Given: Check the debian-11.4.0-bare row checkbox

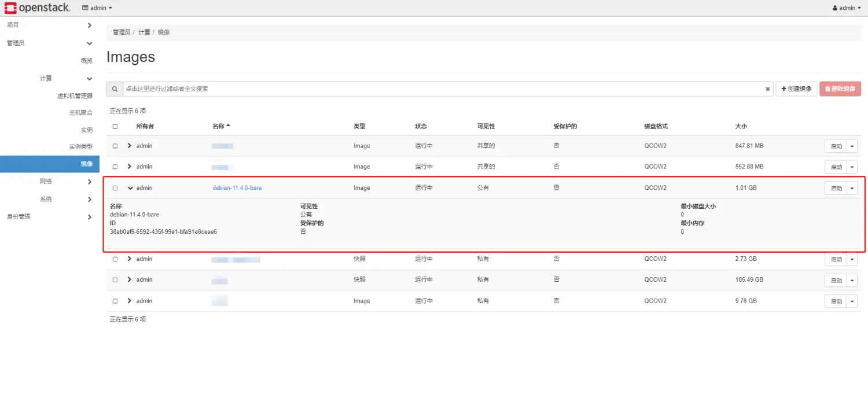Looking at the screenshot, I should click(115, 187).
